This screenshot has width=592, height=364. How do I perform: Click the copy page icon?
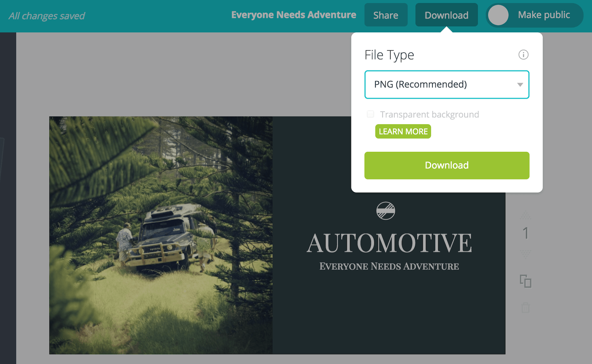point(525,281)
